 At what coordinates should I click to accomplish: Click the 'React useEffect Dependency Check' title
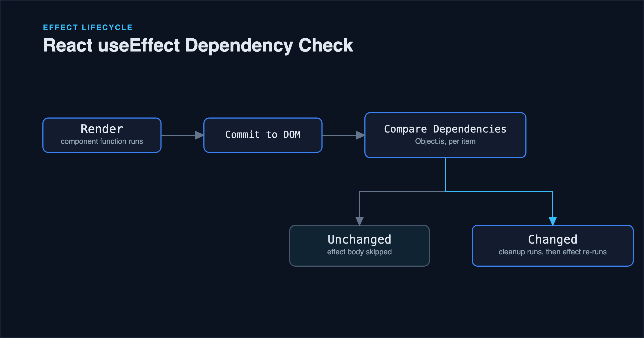198,45
